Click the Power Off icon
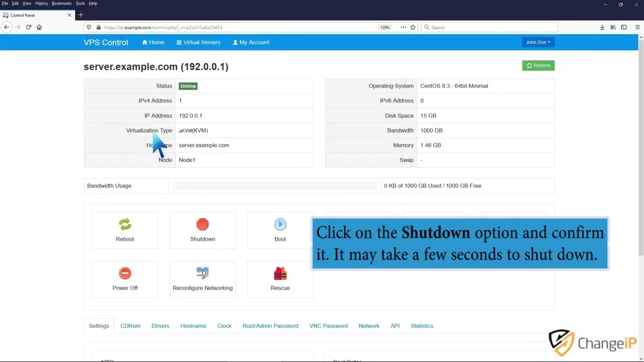This screenshot has height=362, width=644. tap(125, 274)
